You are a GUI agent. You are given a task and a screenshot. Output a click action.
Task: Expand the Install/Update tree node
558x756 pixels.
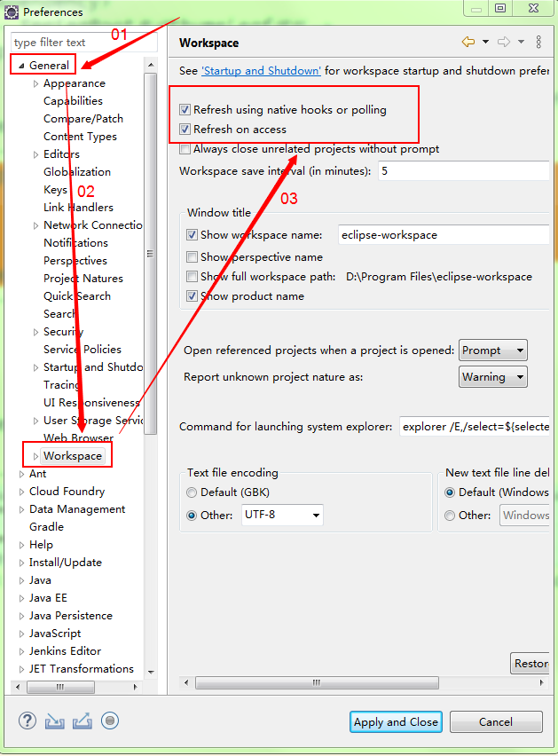click(x=21, y=563)
